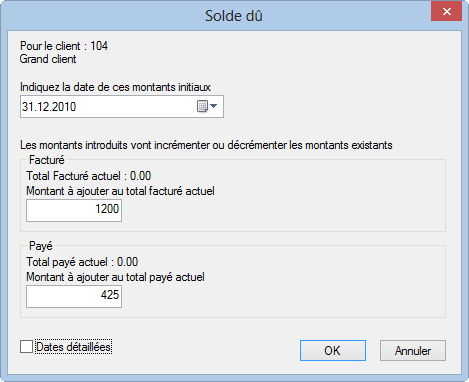Click the Total Facturé actuel : 0.00 line
Image resolution: width=469 pixels, height=382 pixels.
pyautogui.click(x=89, y=176)
